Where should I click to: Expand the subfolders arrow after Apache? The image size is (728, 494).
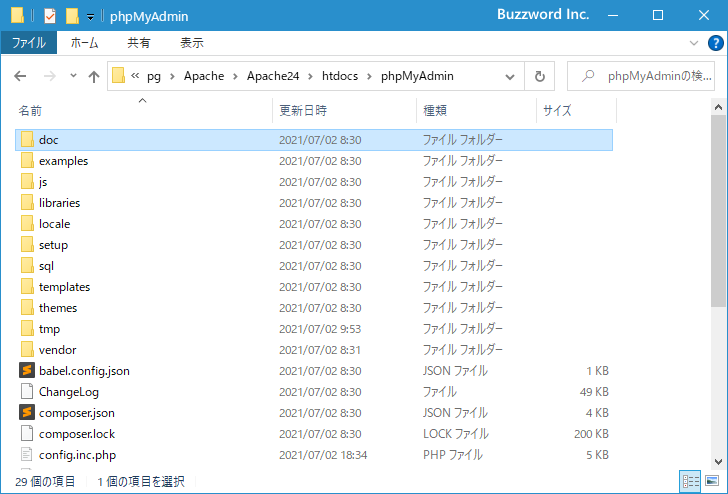click(235, 76)
